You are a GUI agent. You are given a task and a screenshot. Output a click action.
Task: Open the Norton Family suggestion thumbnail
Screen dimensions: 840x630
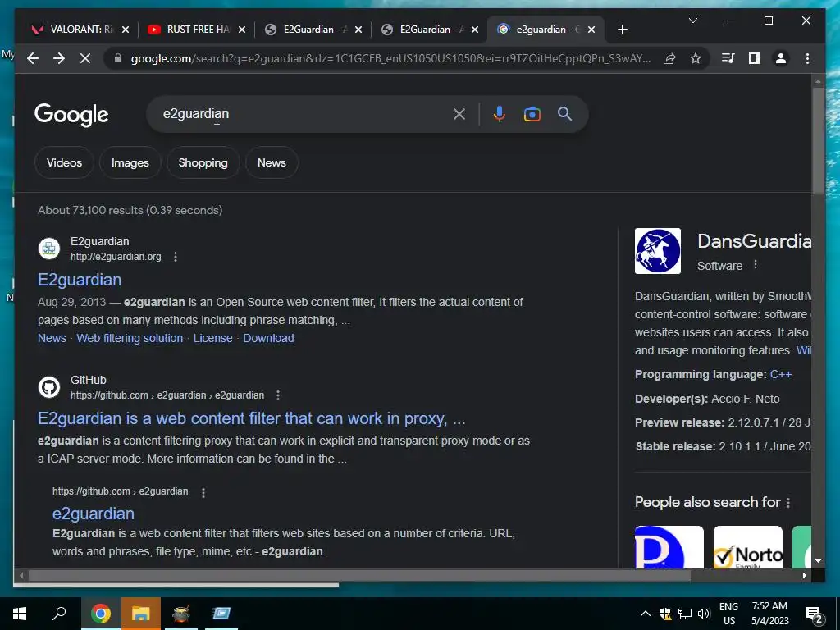[748, 547]
